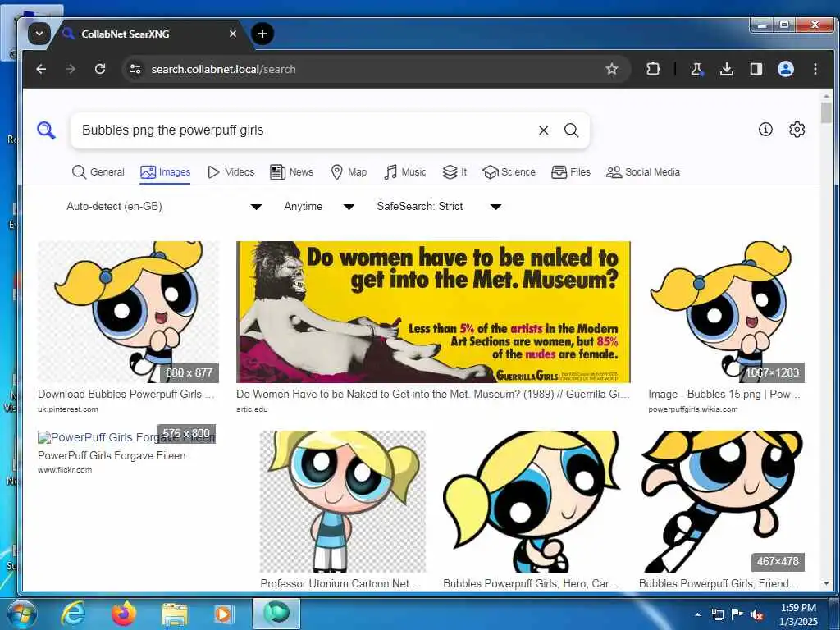840x630 pixels.
Task: Switch to Music category
Action: pyautogui.click(x=405, y=172)
